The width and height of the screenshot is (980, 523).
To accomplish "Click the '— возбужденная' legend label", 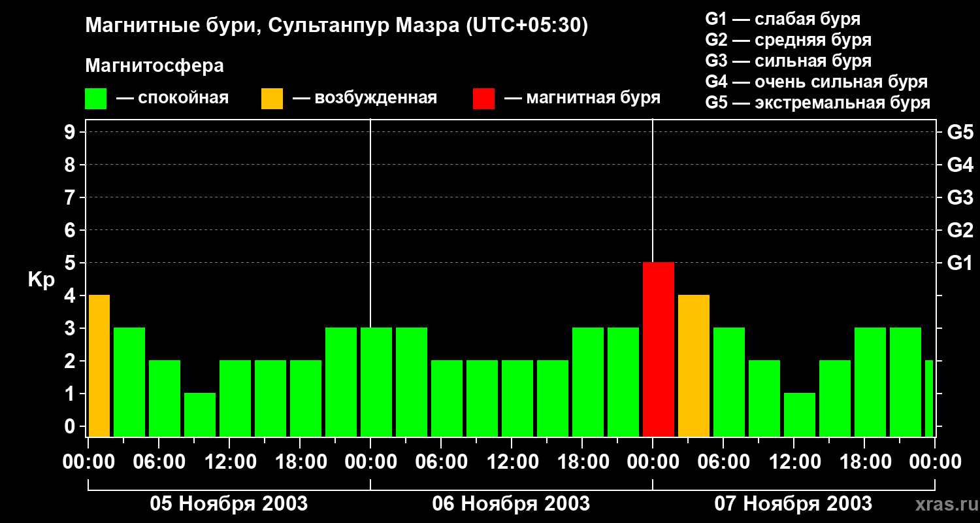I will point(365,99).
